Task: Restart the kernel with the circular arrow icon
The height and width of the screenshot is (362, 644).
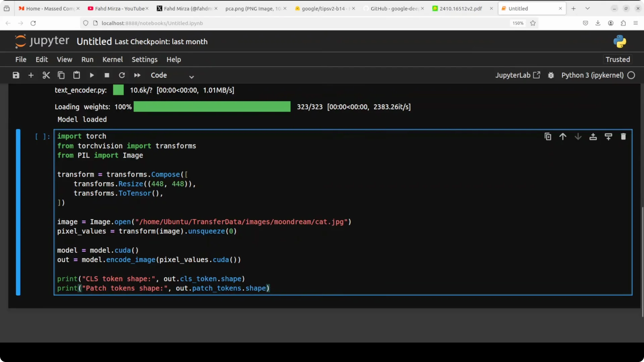Action: coord(122,75)
